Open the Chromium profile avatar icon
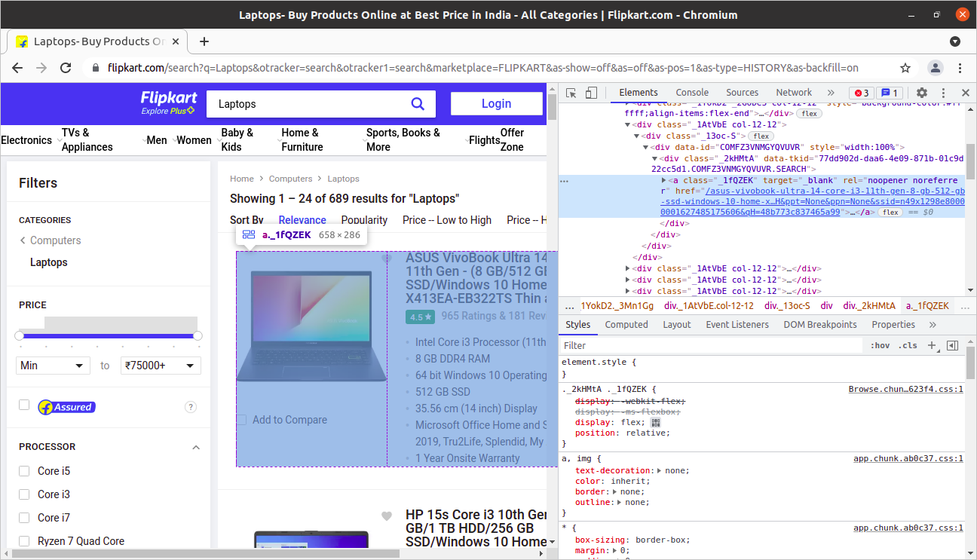977x560 pixels. pos(936,68)
